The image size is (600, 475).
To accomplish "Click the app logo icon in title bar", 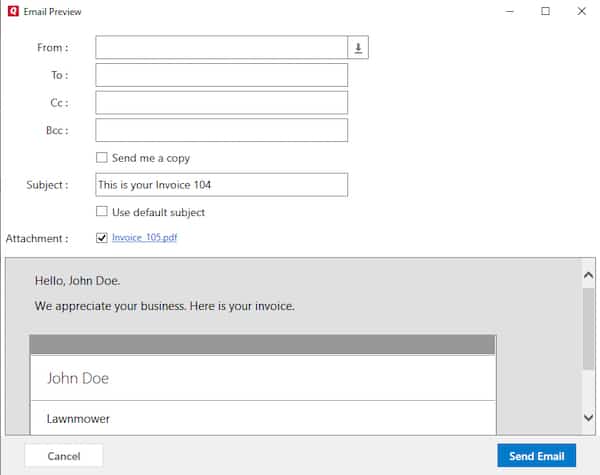I will (13, 12).
